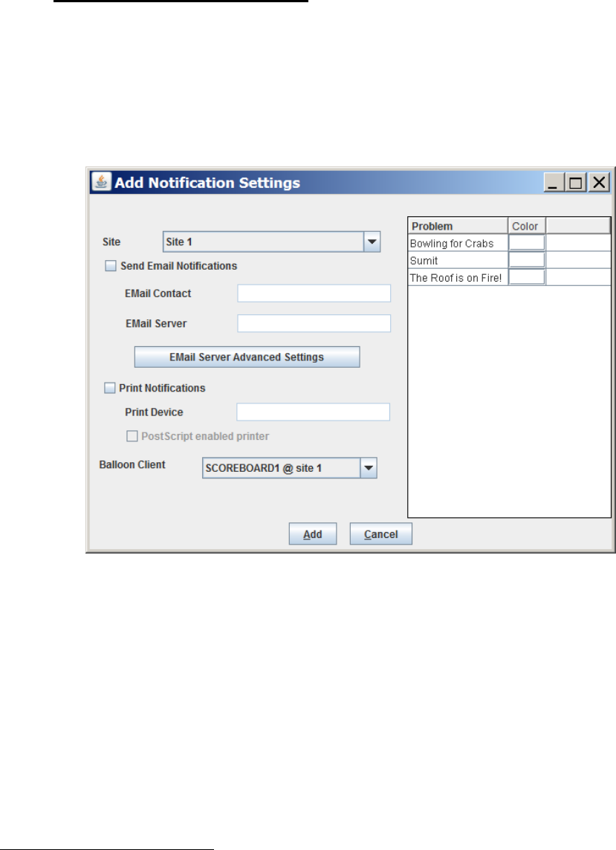Set color for The Roof is on Fire!
The image size is (616, 850).
[x=527, y=277]
